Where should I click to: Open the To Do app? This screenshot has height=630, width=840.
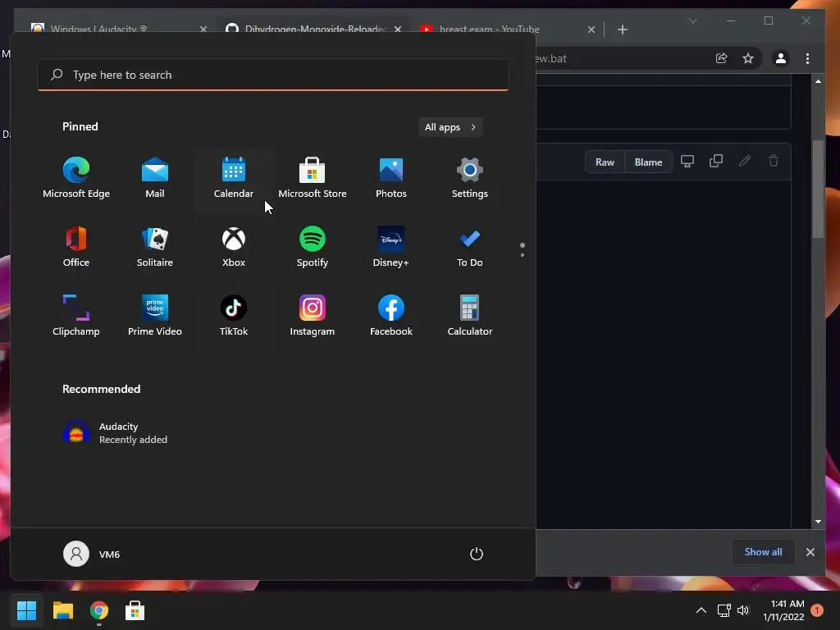pyautogui.click(x=470, y=247)
